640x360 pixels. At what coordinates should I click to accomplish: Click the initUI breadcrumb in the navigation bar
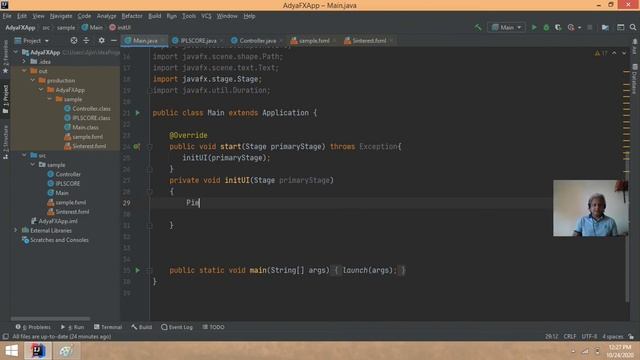120,27
